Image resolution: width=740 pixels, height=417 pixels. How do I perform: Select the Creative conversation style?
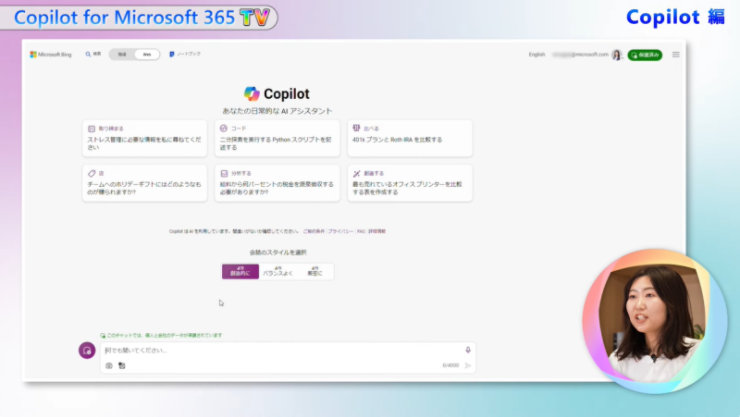coord(240,271)
